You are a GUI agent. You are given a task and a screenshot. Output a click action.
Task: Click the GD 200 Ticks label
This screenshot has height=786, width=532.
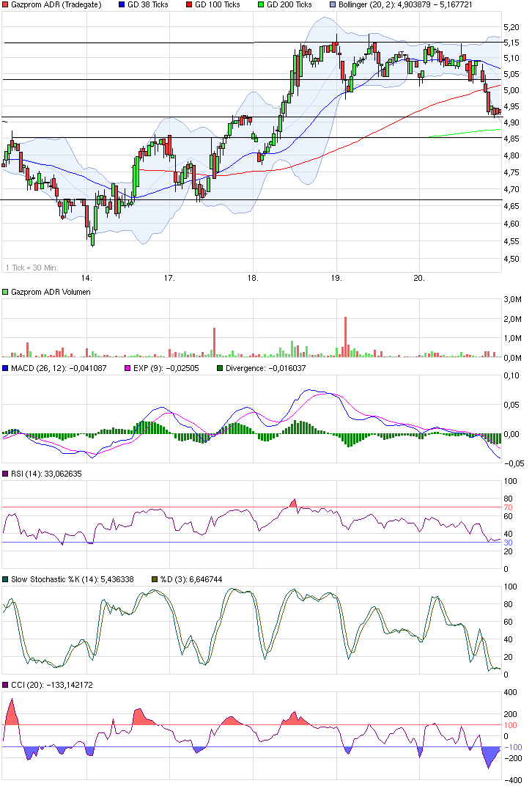pyautogui.click(x=289, y=4)
